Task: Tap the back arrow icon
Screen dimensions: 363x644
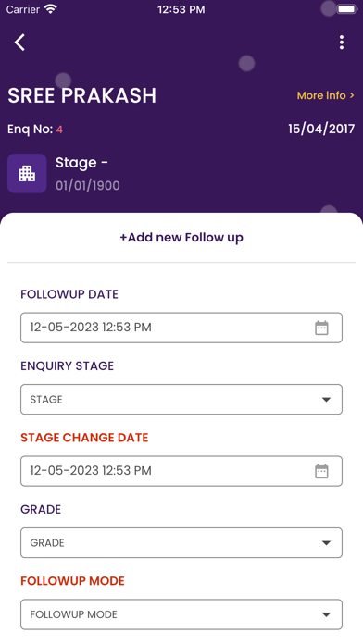Action: coord(19,43)
